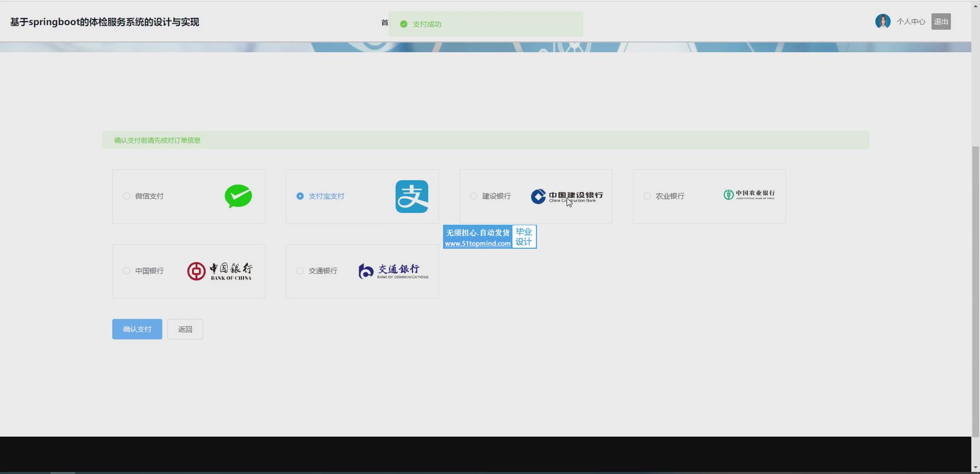Log out using the 退出 button
This screenshot has height=474, width=980.
pyautogui.click(x=941, y=21)
